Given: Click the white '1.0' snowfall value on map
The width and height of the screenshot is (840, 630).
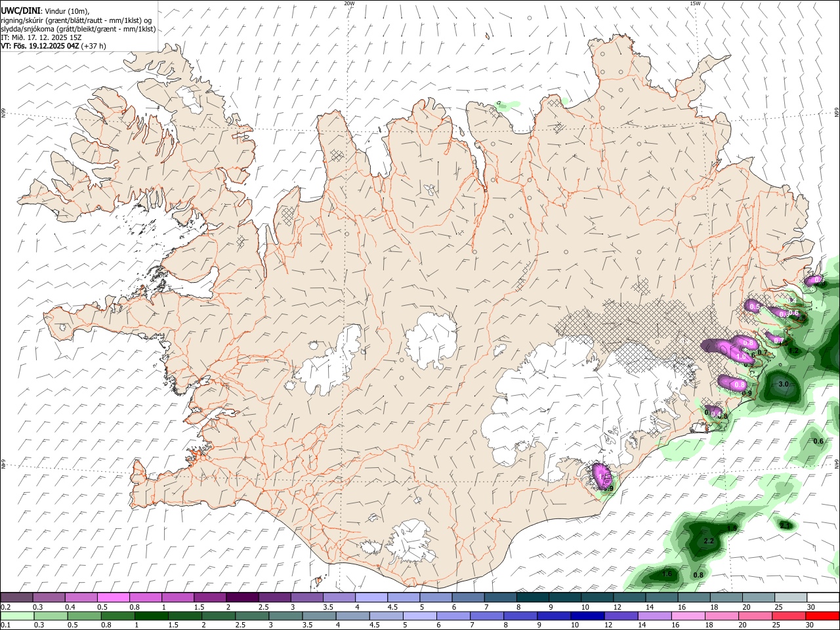Looking at the screenshot, I should click(x=742, y=356).
